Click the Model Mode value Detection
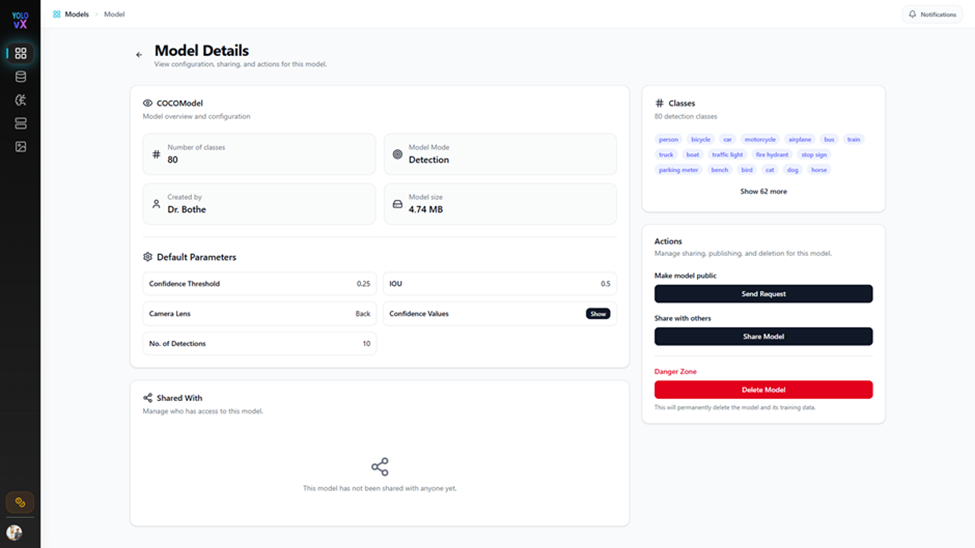 (x=428, y=160)
